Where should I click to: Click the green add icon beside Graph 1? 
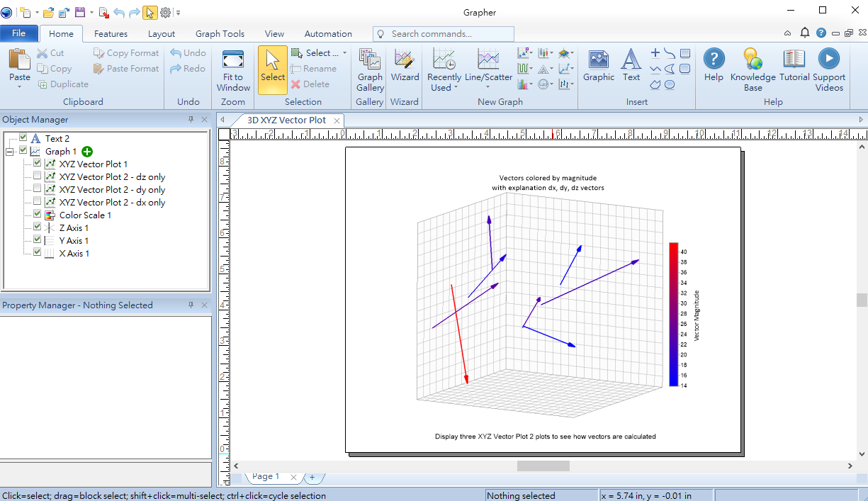coord(87,152)
